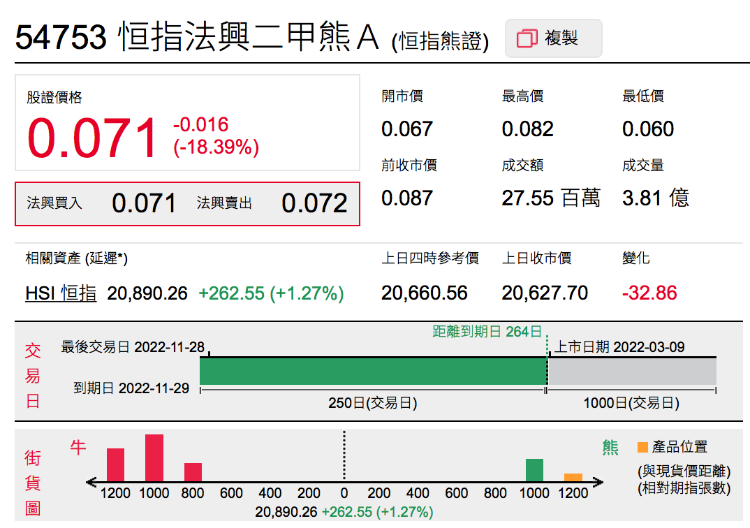Click the right bear-side axis arrow
This screenshot has width=750, height=528.
(x=598, y=482)
